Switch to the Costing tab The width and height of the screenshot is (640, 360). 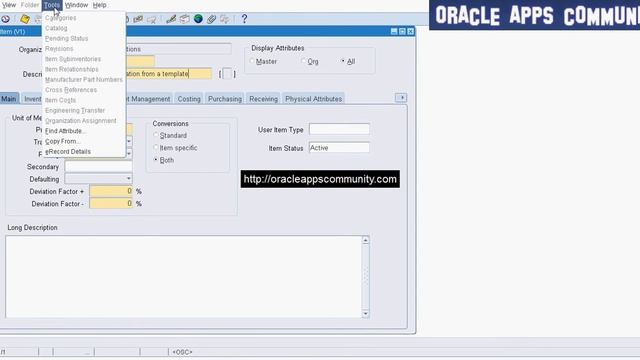tap(189, 99)
